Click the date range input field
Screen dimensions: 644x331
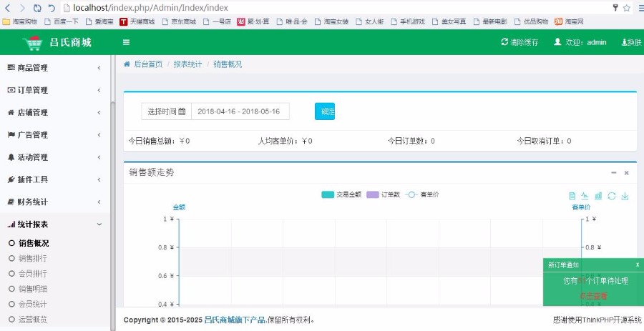click(240, 112)
